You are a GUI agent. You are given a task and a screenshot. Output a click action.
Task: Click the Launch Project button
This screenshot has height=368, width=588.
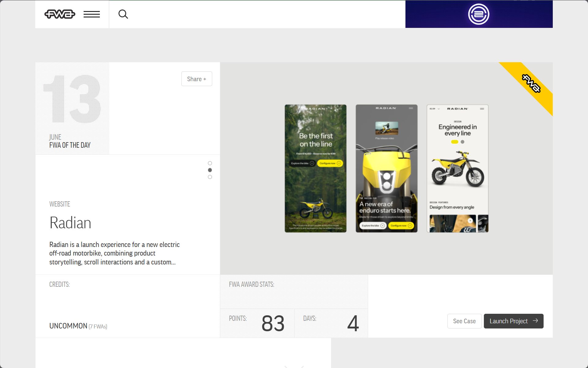514,321
